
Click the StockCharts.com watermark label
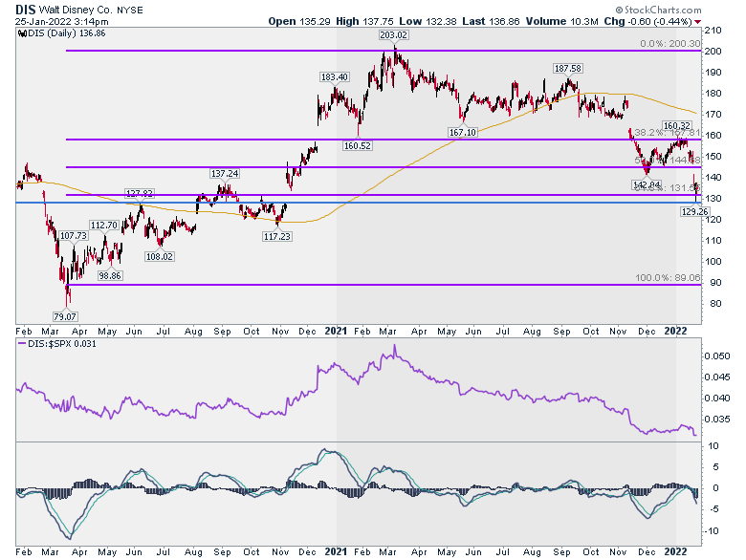click(x=658, y=10)
